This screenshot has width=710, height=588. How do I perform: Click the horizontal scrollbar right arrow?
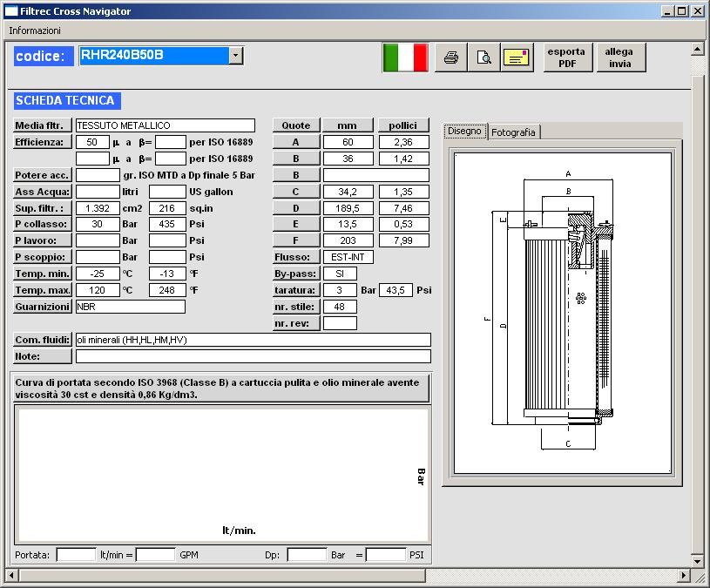pyautogui.click(x=683, y=575)
